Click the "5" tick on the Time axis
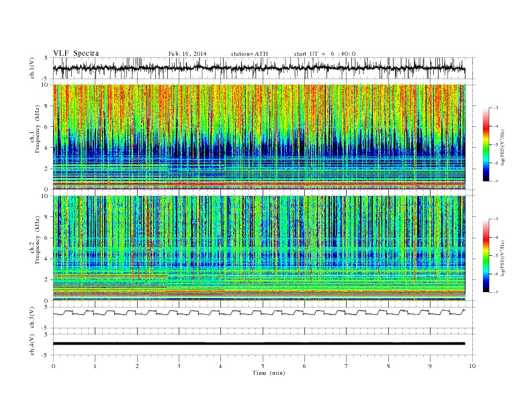 [x=263, y=366]
